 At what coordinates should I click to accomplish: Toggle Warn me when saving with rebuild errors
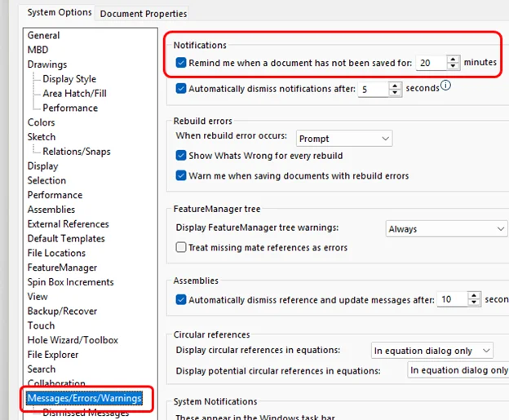(x=181, y=175)
